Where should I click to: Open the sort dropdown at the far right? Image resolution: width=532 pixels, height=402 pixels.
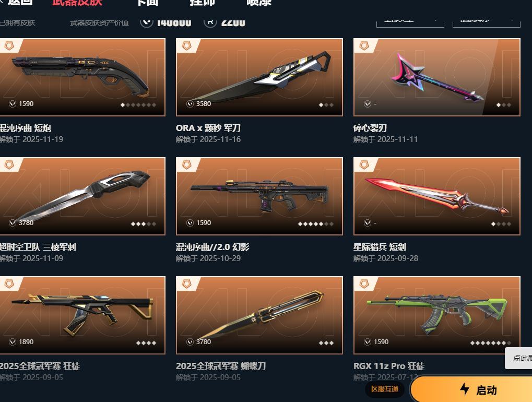coord(486,21)
